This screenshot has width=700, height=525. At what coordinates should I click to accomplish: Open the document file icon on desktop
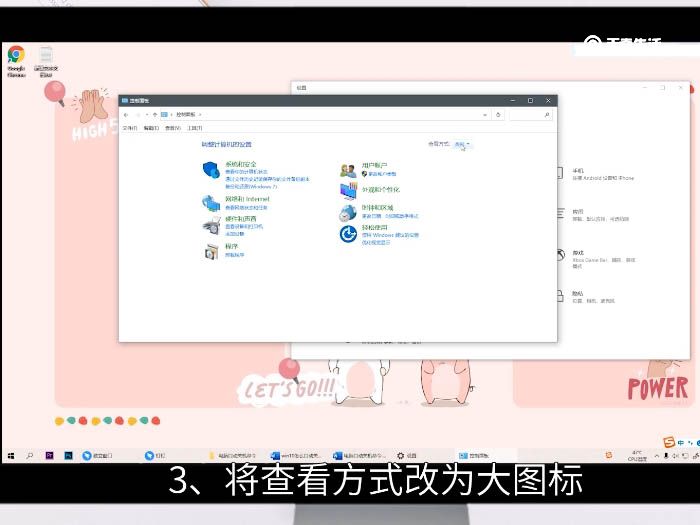(46, 61)
